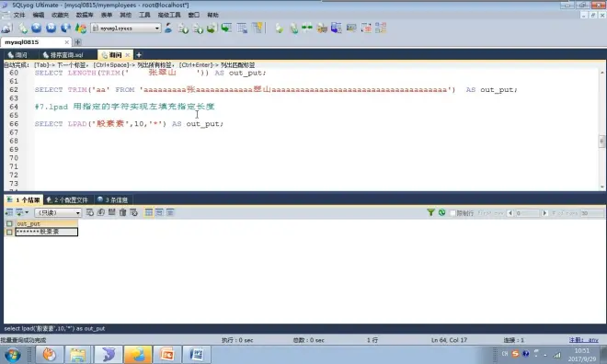Screen dimensions: 607x364
Task: Click the cancel changes icon in results toolbar
Action: click(134, 212)
